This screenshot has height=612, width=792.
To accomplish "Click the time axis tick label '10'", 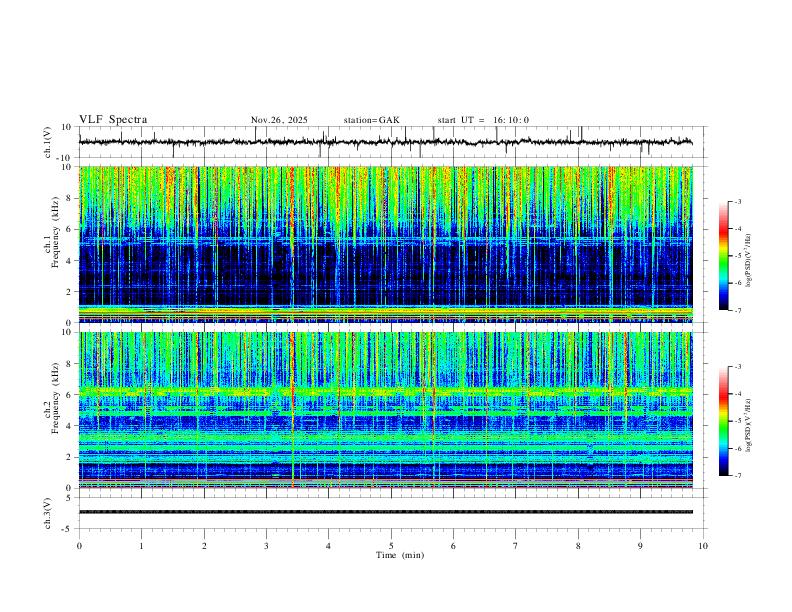I will click(x=703, y=546).
